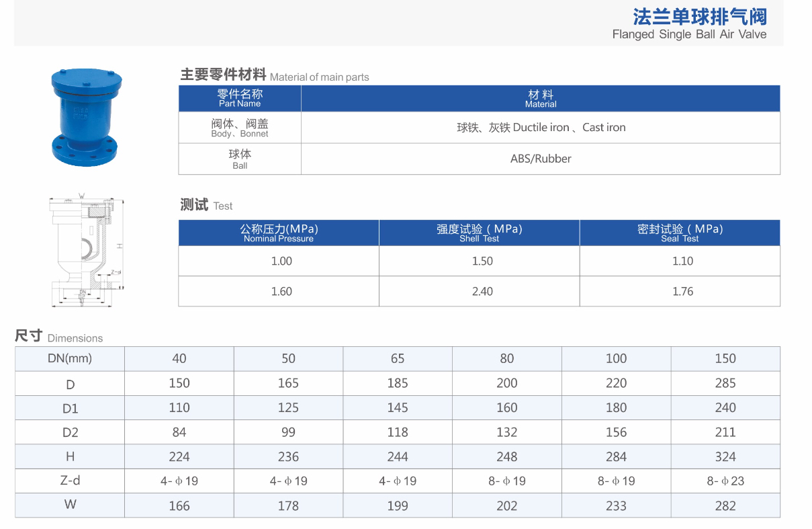Screen dimensions: 812x529
Task: Click the Seal Test column header
Action: tap(680, 233)
